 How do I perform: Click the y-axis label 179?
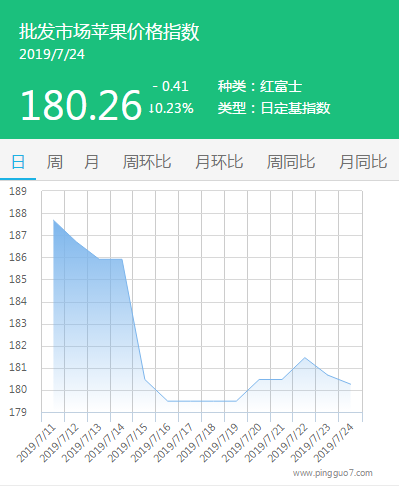click(18, 412)
